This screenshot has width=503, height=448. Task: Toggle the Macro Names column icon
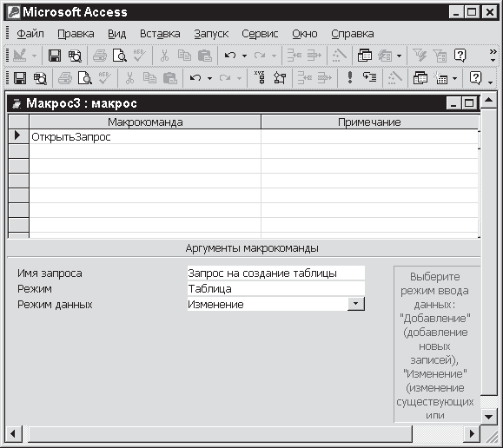[x=260, y=77]
